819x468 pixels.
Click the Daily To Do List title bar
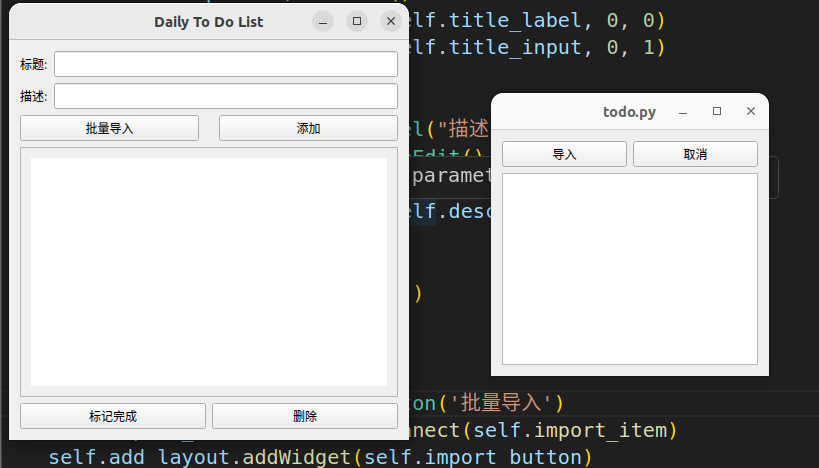(208, 21)
